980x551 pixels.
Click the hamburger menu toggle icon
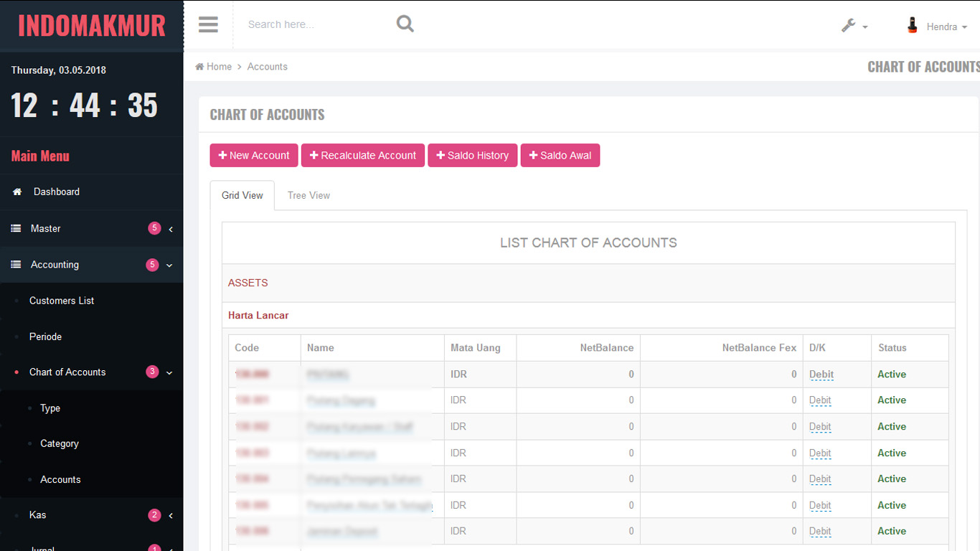208,25
